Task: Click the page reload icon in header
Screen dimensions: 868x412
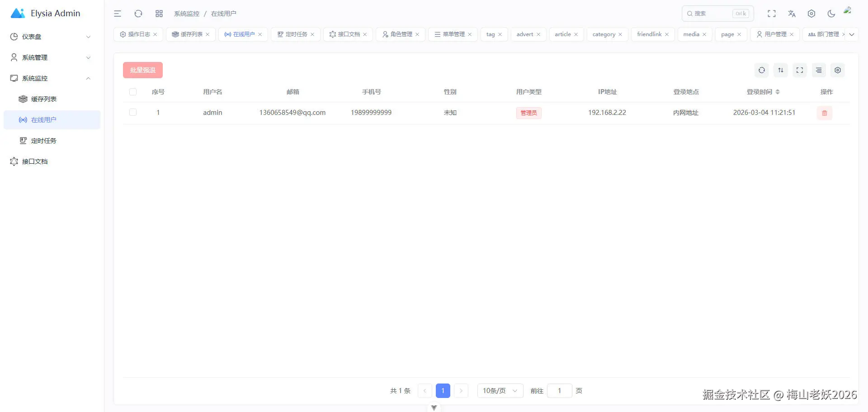Action: 138,14
